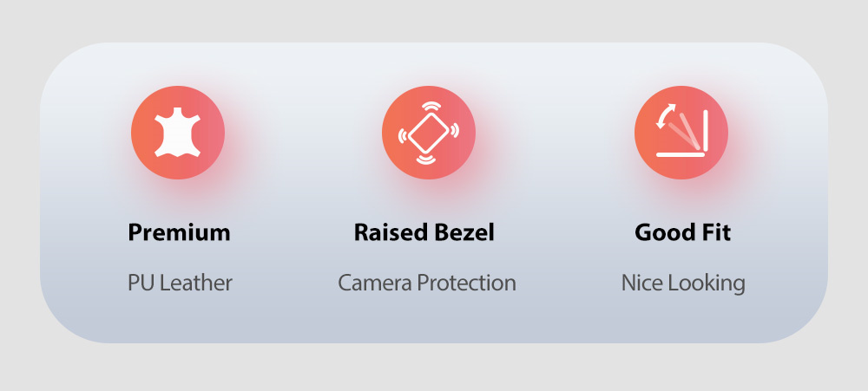Select the Raised Bezel heading
Image resolution: width=868 pixels, height=391 pixels.
click(x=424, y=232)
